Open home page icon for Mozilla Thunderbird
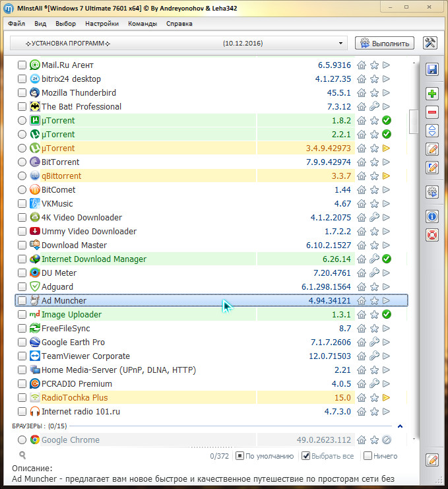 362,92
